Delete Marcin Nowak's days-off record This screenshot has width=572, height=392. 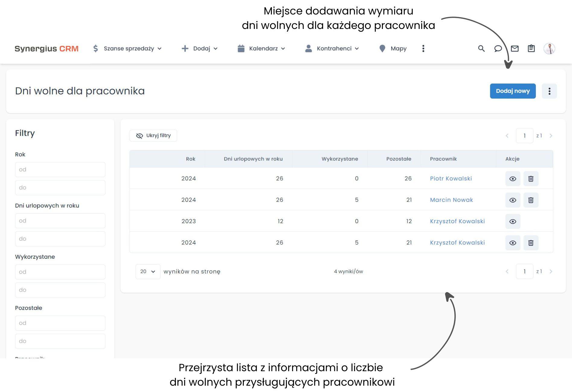[x=531, y=200]
